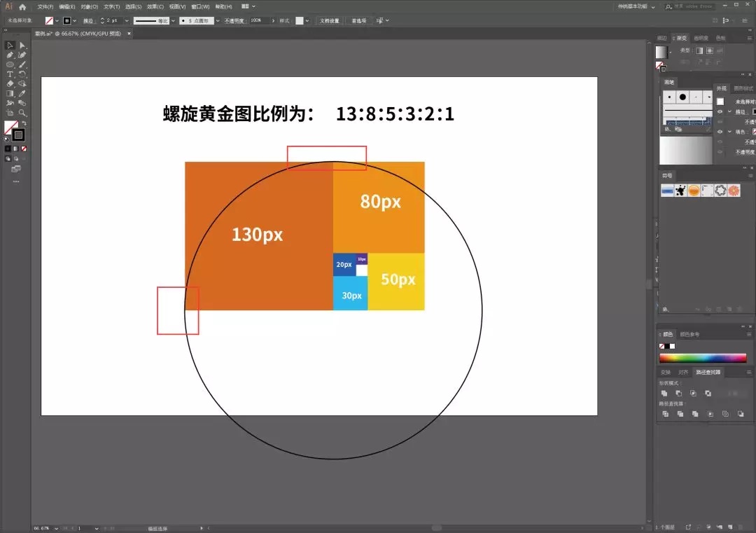Click the color spectrum bar

[x=703, y=357]
